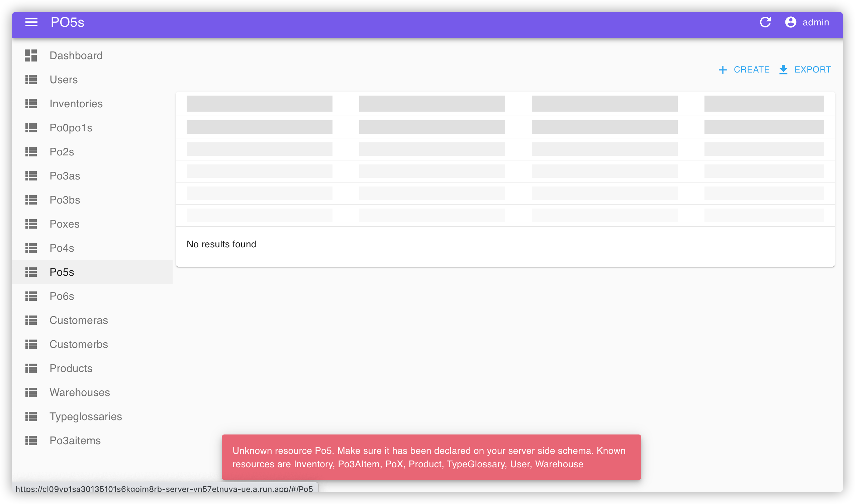Select the Po5s sidebar entry
Viewport: 855px width, 504px height.
pos(62,272)
